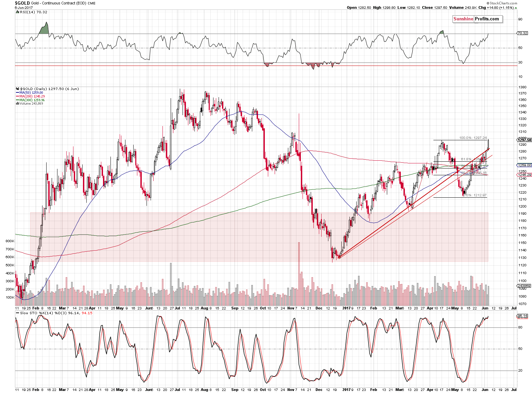Click the Open 1282.50 value

[x=359, y=7]
